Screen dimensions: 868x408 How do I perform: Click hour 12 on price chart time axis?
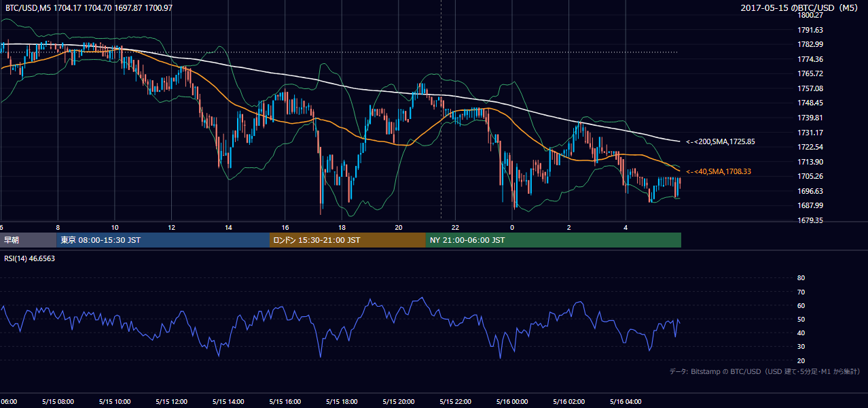coord(171,228)
